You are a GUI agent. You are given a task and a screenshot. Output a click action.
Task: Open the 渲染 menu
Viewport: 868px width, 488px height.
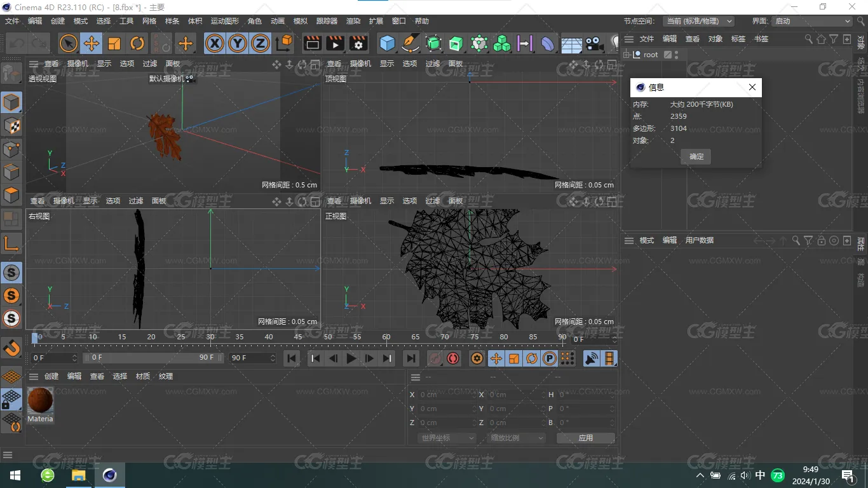click(353, 21)
